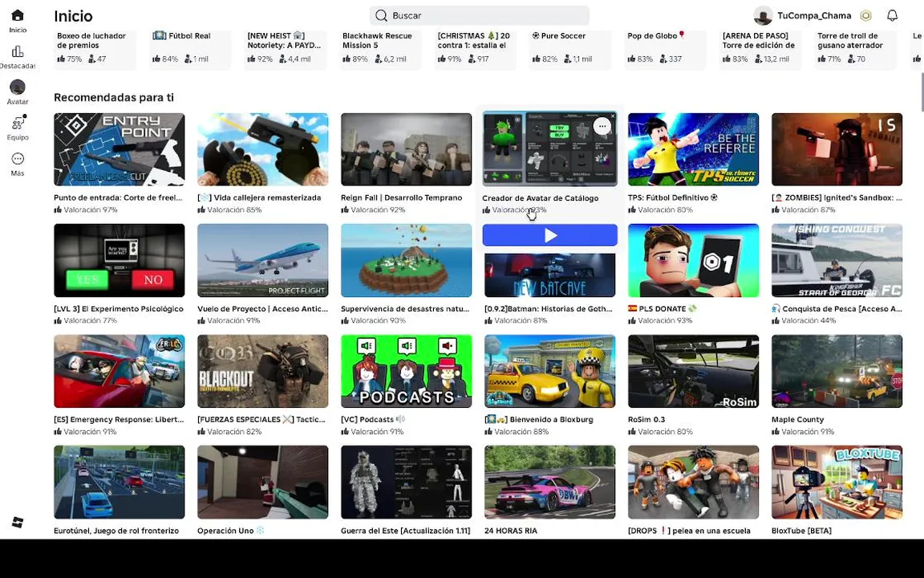The height and width of the screenshot is (578, 924).
Task: Open Blackout tactical game thumbnail
Action: point(263,371)
